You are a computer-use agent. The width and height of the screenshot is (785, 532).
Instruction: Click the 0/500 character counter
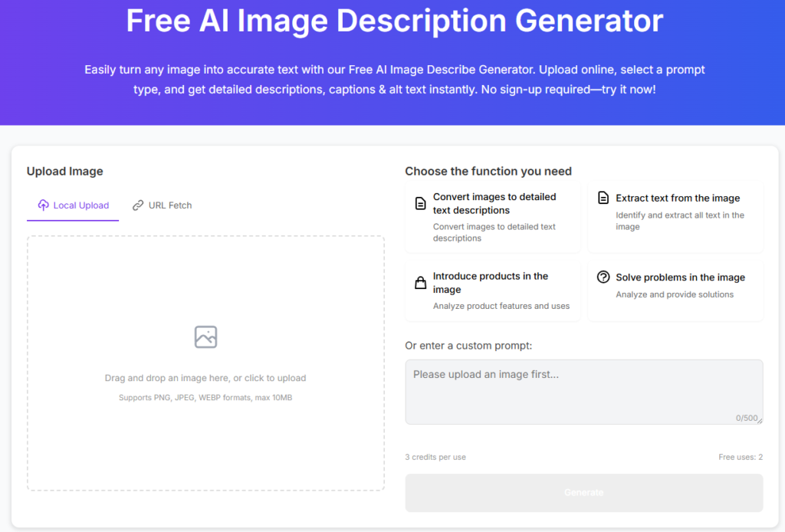(x=746, y=419)
